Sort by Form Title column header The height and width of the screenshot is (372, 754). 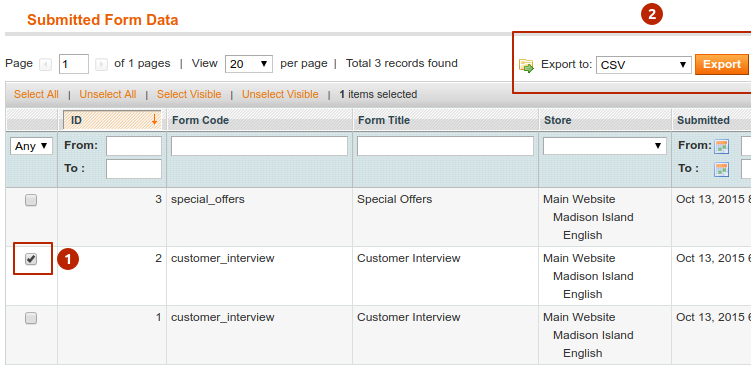[x=384, y=120]
